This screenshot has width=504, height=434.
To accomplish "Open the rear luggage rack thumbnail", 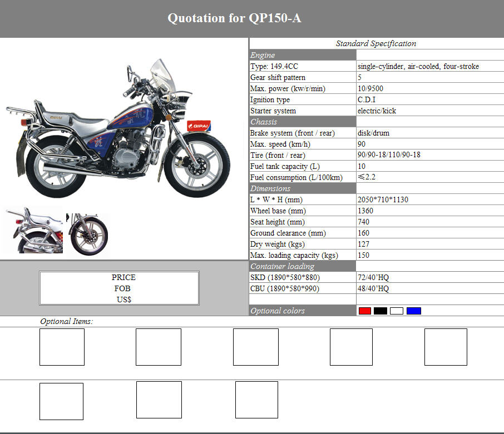I will coord(33,231).
